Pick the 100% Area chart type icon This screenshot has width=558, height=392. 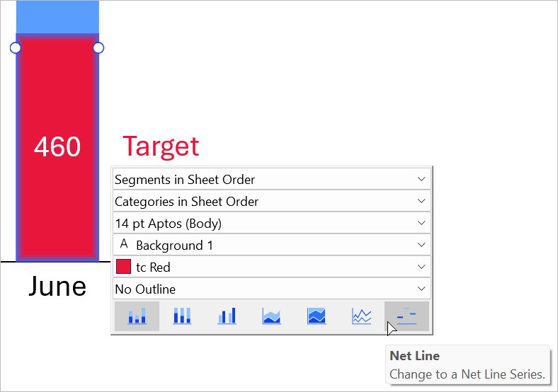[x=317, y=316]
